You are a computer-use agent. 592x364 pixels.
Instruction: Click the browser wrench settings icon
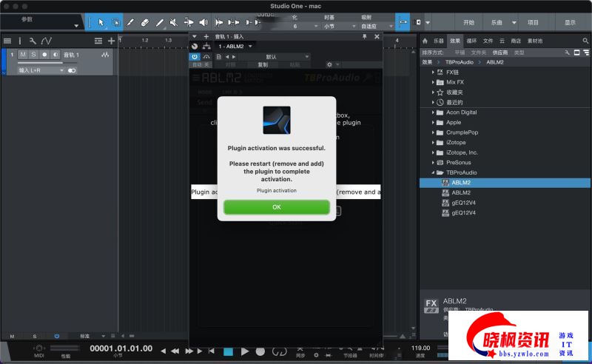[567, 53]
